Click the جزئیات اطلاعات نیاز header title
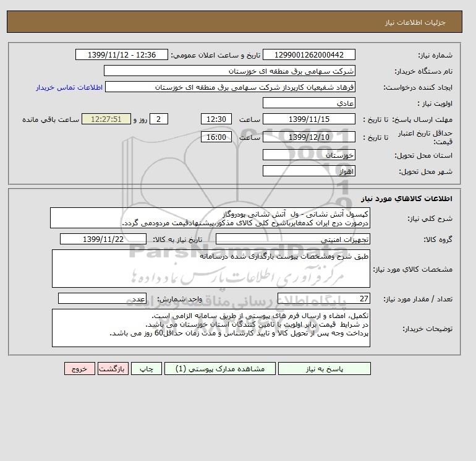476x461 pixels. 415,22
